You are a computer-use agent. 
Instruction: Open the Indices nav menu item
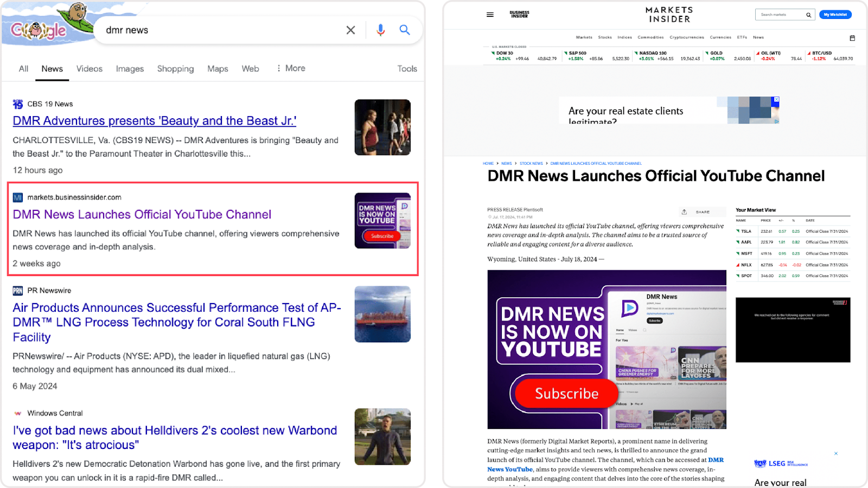point(624,37)
